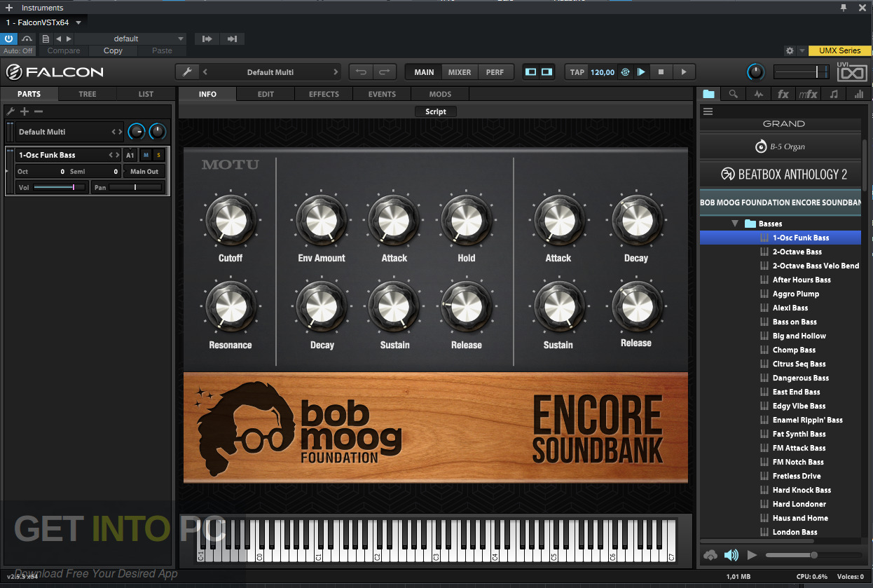Toggle right sidebar visibility button
The width and height of the screenshot is (873, 588).
[547, 71]
